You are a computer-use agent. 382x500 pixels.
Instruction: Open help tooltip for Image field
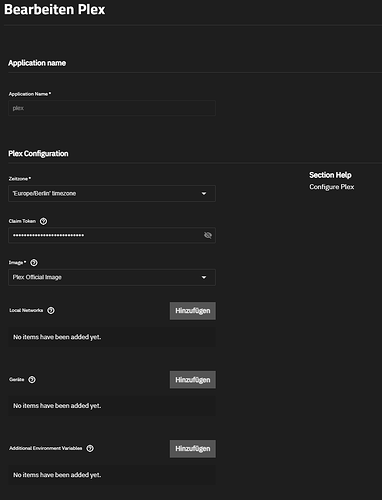pos(34,263)
